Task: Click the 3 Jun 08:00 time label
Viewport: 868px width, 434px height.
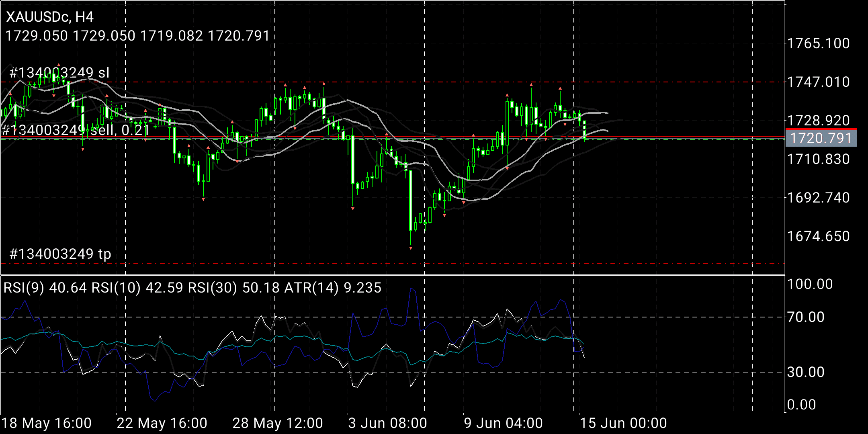Action: [387, 423]
